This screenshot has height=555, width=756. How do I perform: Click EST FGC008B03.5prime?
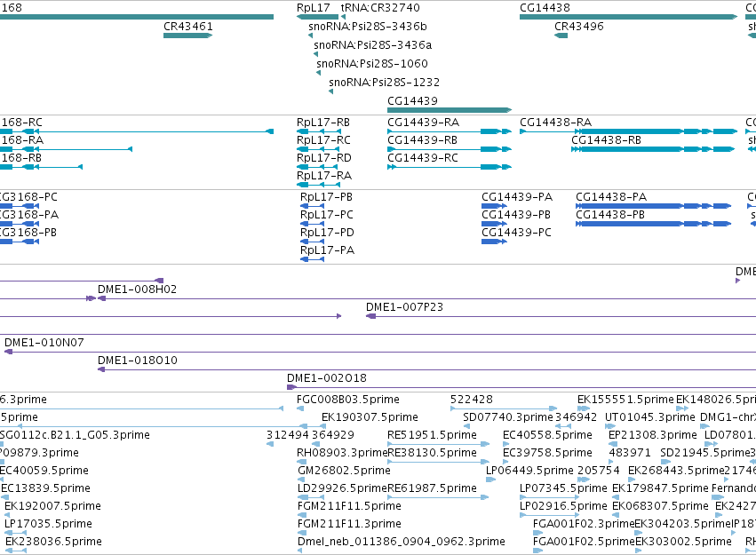pyautogui.click(x=300, y=409)
